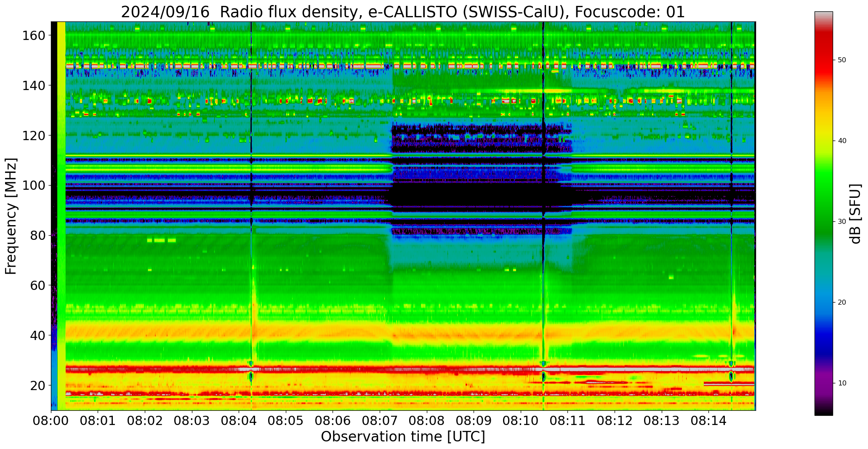868x449 pixels.
Task: Click the 20 MHz frequency tick label
Action: (37, 385)
